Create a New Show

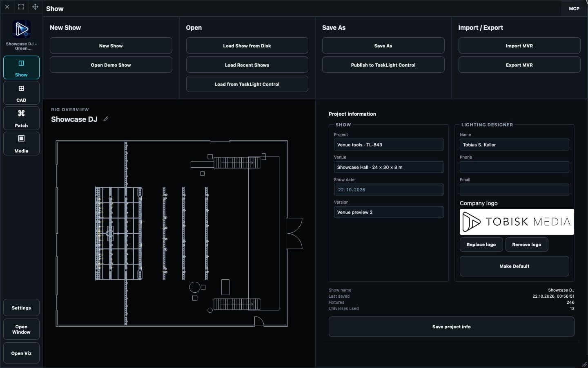111,46
